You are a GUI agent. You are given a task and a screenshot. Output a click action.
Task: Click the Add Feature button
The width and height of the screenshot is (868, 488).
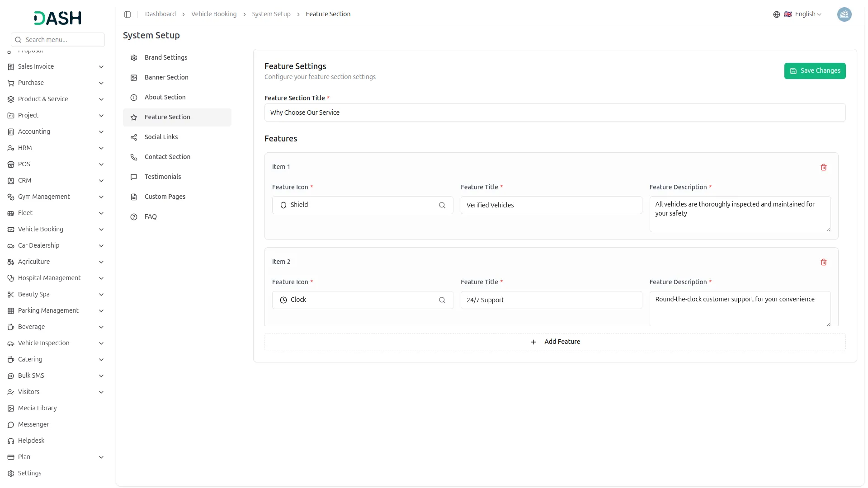click(x=555, y=342)
